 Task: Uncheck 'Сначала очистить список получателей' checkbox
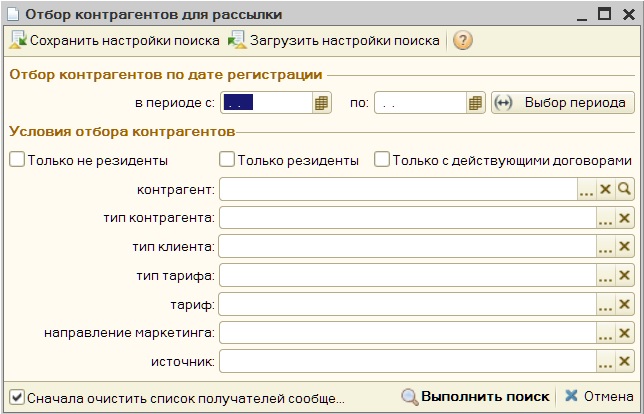pos(17,398)
